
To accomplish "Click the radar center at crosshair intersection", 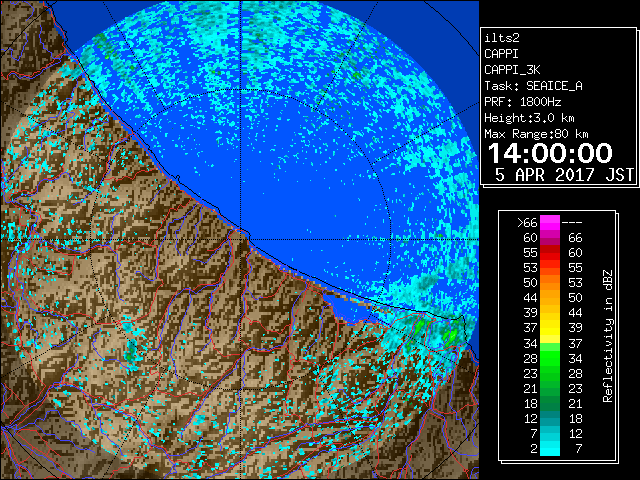I will tap(240, 239).
